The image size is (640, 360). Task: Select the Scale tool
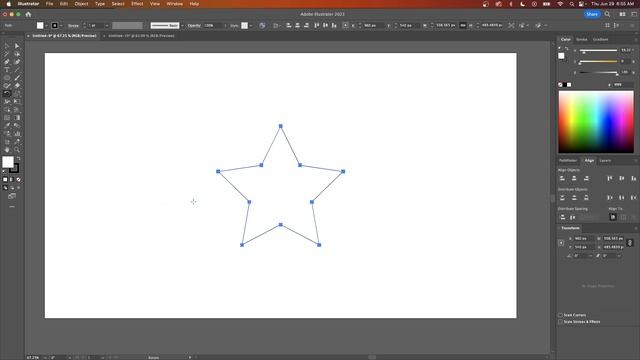coord(17,94)
